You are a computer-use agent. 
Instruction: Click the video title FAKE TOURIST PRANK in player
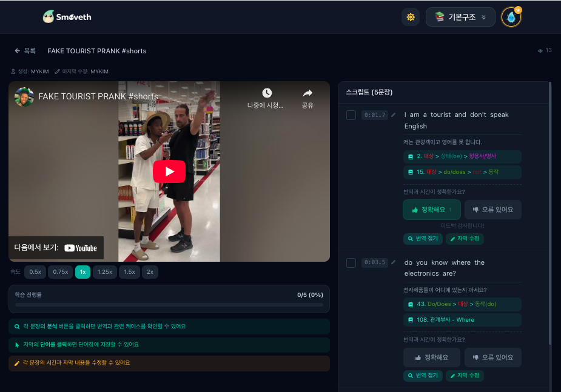point(98,96)
